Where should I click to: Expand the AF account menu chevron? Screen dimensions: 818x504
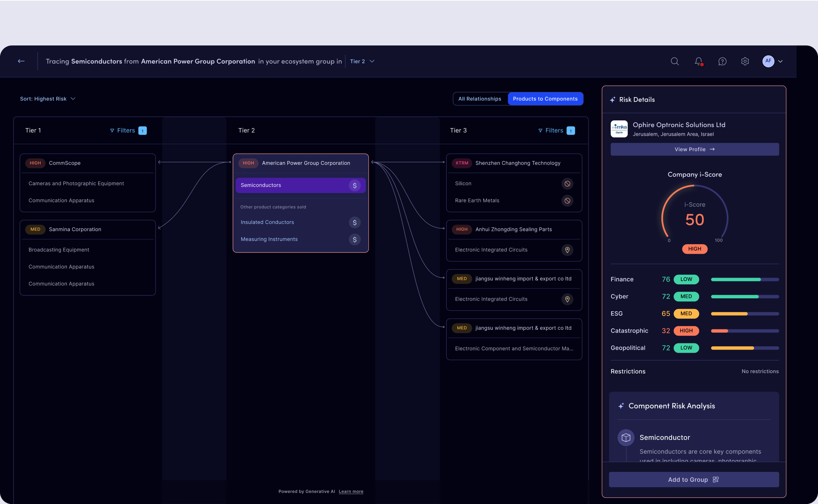tap(780, 61)
